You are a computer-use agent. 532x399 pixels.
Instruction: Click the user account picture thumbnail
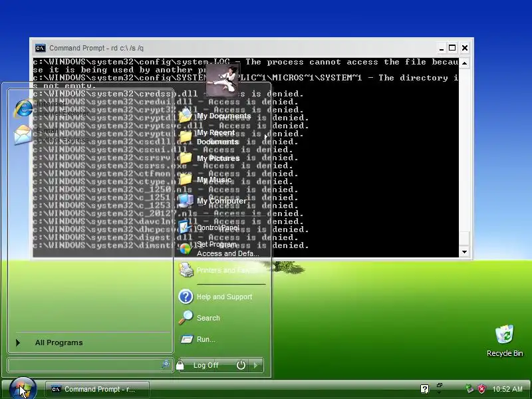pos(221,79)
